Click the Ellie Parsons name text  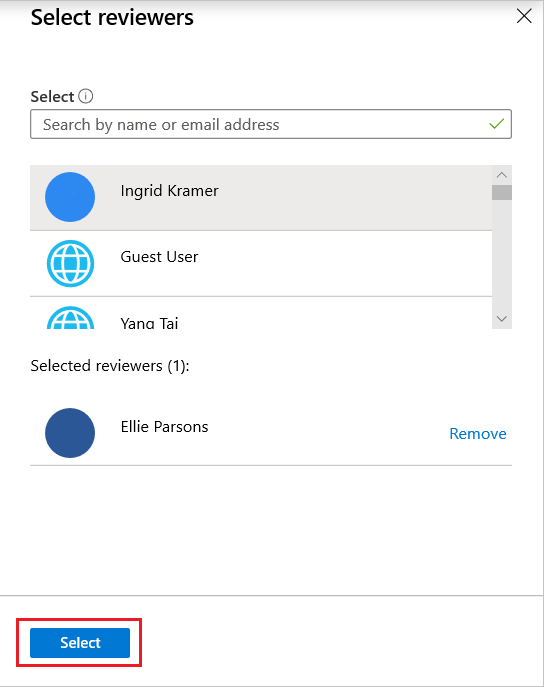coord(164,427)
